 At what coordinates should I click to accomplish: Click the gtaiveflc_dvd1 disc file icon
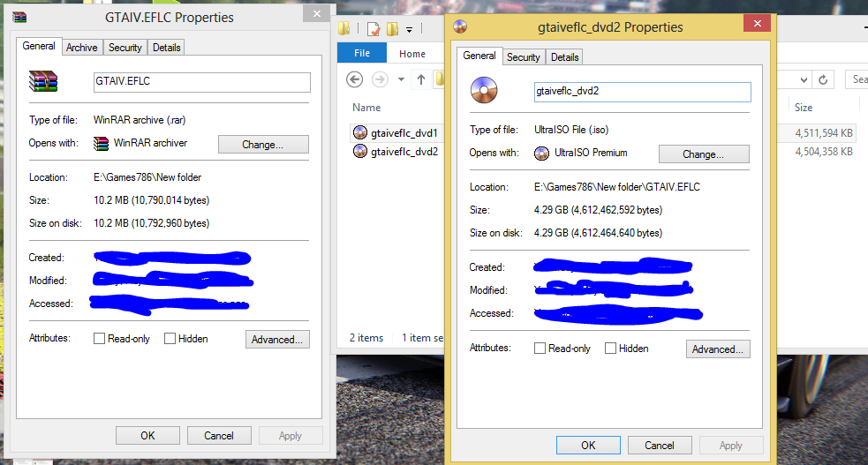click(x=359, y=132)
